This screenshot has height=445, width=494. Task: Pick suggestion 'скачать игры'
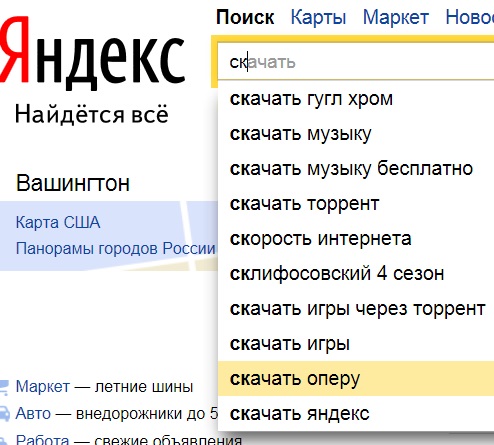pos(356,344)
